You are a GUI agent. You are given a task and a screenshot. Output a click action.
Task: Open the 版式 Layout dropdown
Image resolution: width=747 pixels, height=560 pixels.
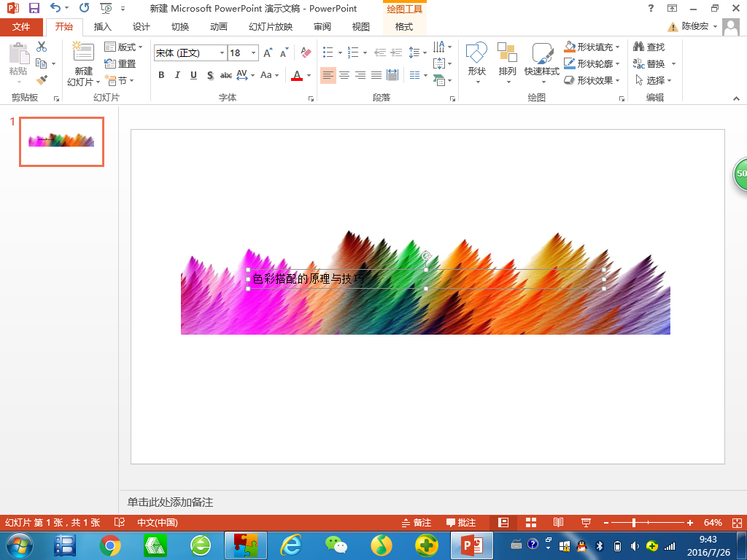pyautogui.click(x=123, y=47)
